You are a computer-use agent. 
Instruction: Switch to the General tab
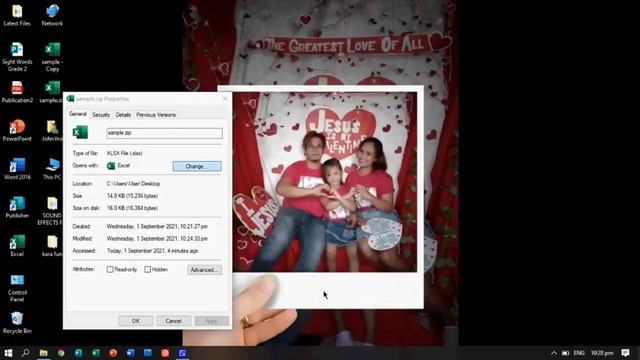point(78,114)
